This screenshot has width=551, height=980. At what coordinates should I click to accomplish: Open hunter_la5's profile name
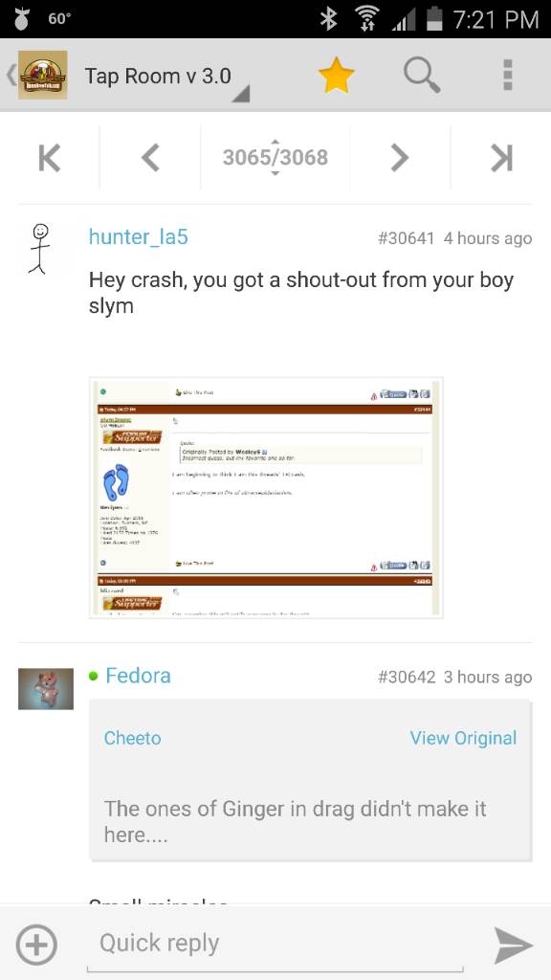point(138,237)
